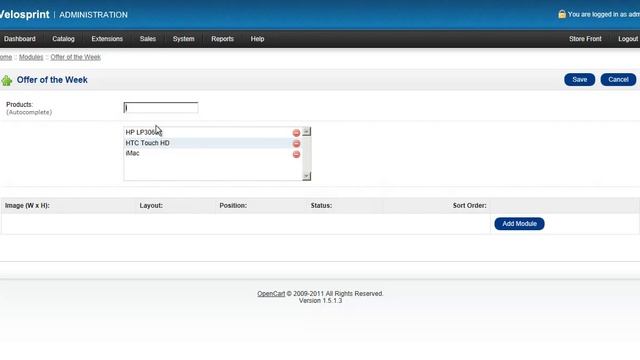Remove iMac with its red minus icon
640x360 pixels.
pyautogui.click(x=296, y=154)
